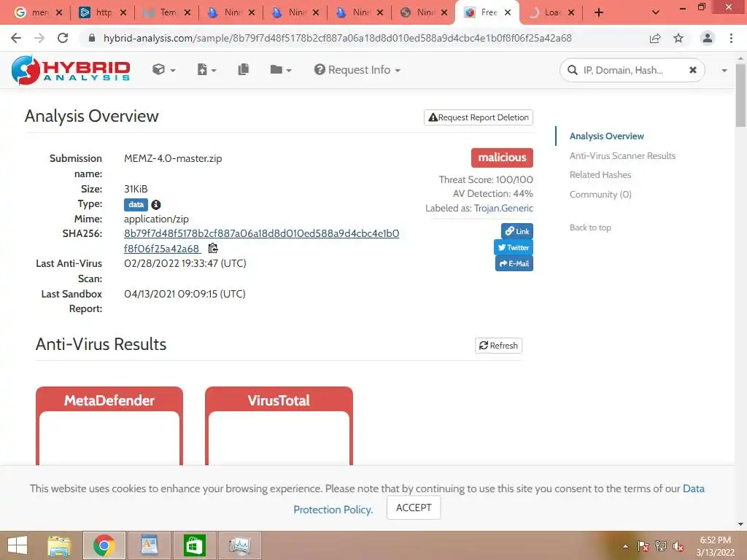
Task: Click the file collection documents icon
Action: [x=244, y=69]
